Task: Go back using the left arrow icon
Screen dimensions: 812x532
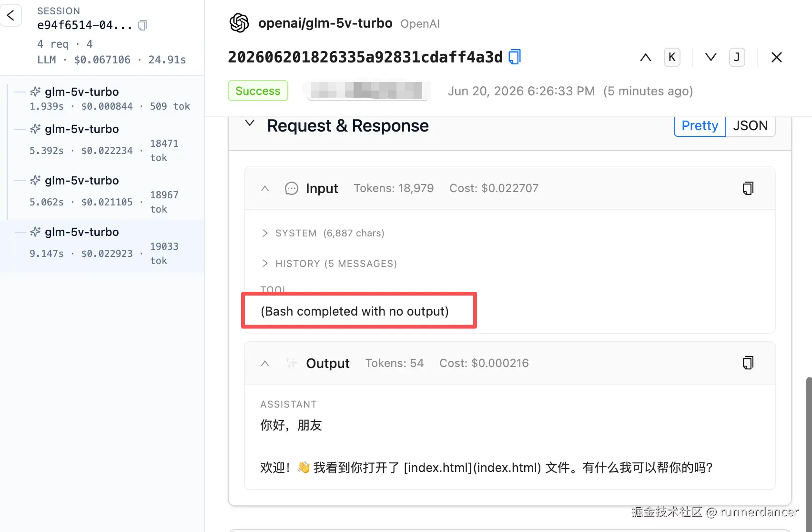Action: (10, 15)
